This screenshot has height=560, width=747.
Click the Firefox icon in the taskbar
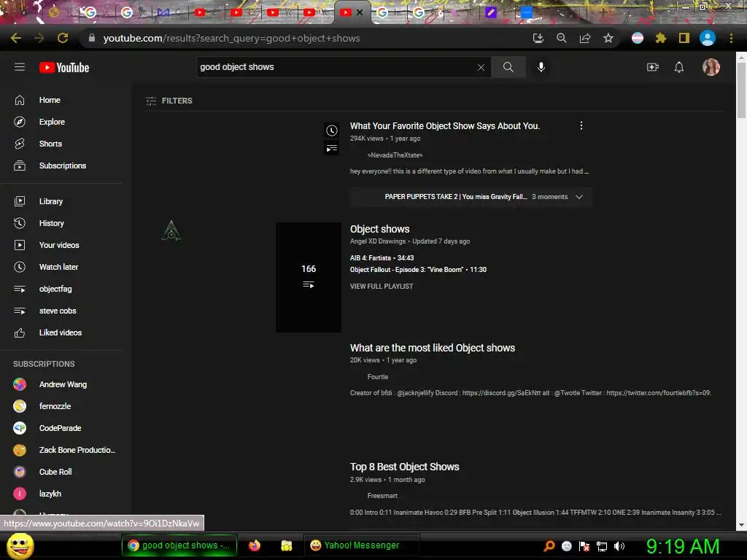coord(255,545)
